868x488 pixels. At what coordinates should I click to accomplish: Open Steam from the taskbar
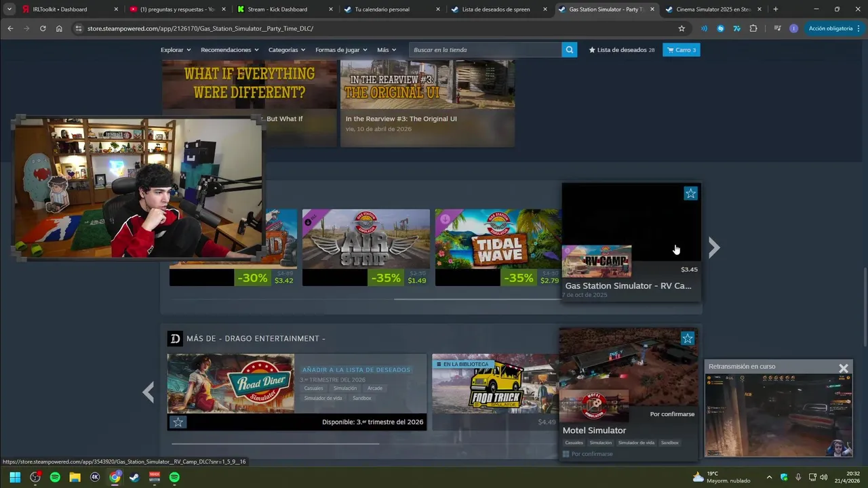click(x=134, y=477)
